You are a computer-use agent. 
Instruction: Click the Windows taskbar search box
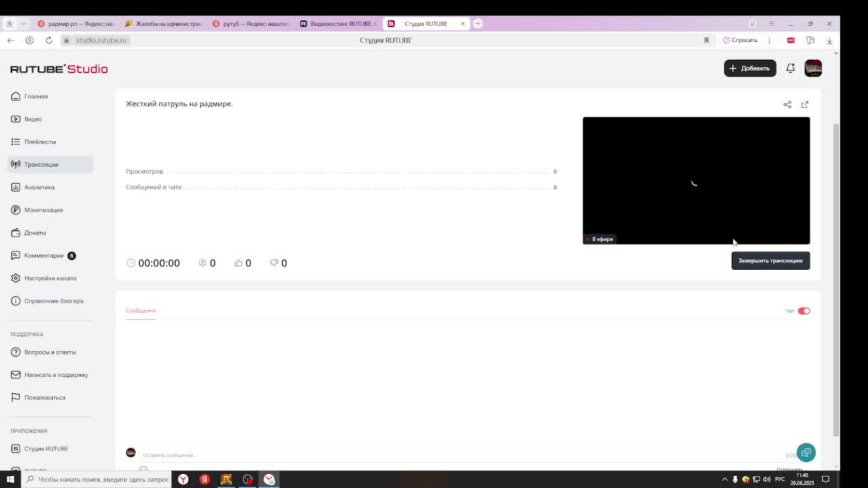coord(97,480)
